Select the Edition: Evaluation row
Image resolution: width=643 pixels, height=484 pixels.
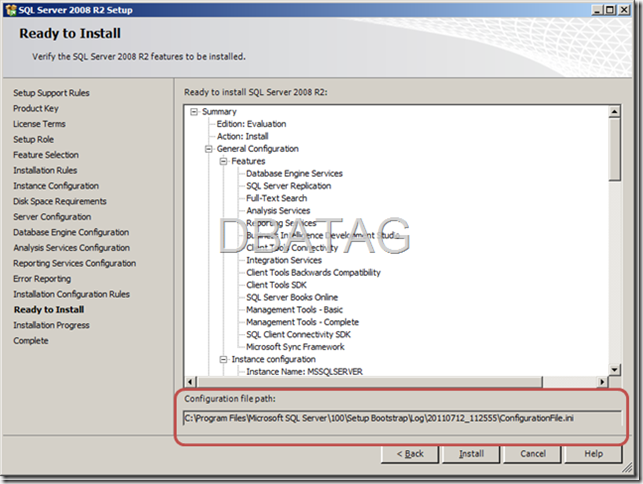tap(251, 124)
